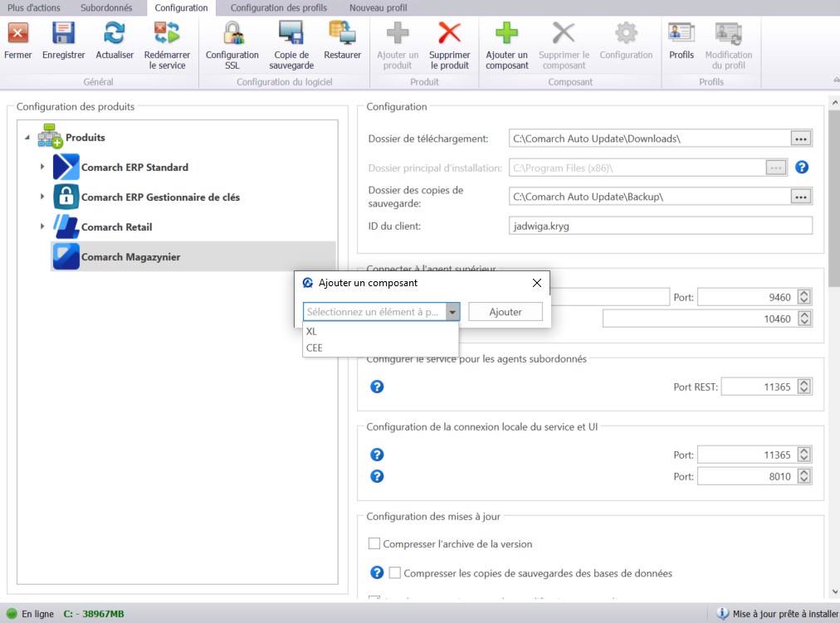The width and height of the screenshot is (840, 623).
Task: Click Ajouter un produit icon
Action: click(398, 33)
